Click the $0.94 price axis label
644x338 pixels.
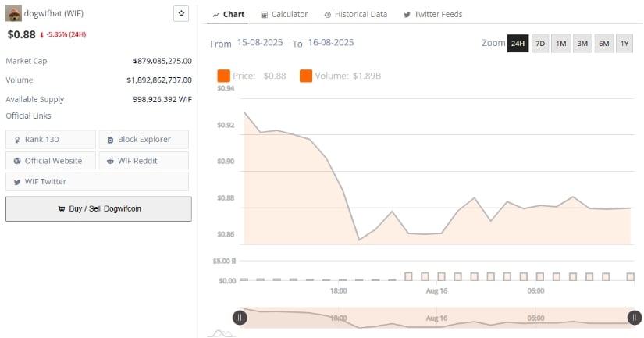[226, 88]
